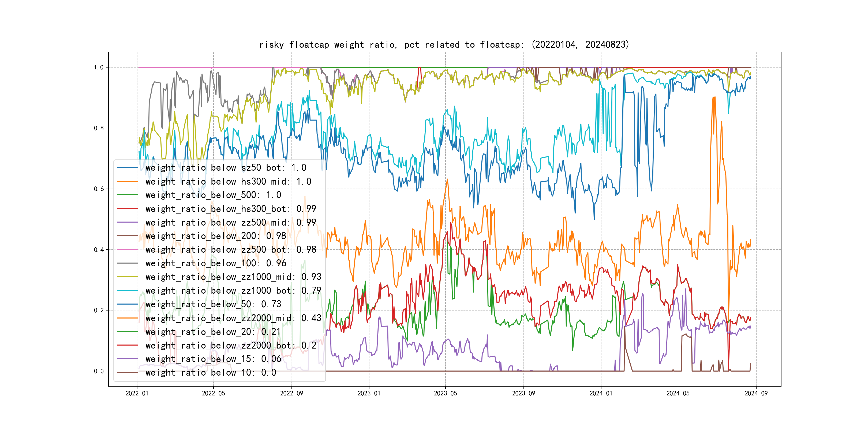The height and width of the screenshot is (434, 868).
Task: Click legend entry weight_ratio_below_15
Action: tap(213, 359)
